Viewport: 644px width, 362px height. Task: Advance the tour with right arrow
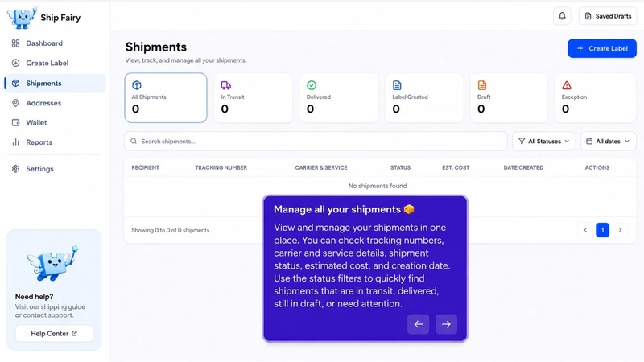pos(446,324)
